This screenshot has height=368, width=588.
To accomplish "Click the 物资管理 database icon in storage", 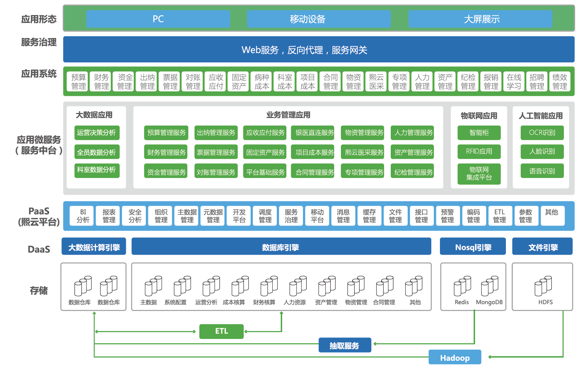I will click(x=356, y=286).
